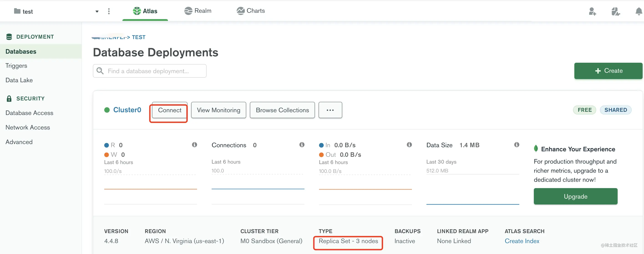Click the green Upgrade button

tap(576, 196)
